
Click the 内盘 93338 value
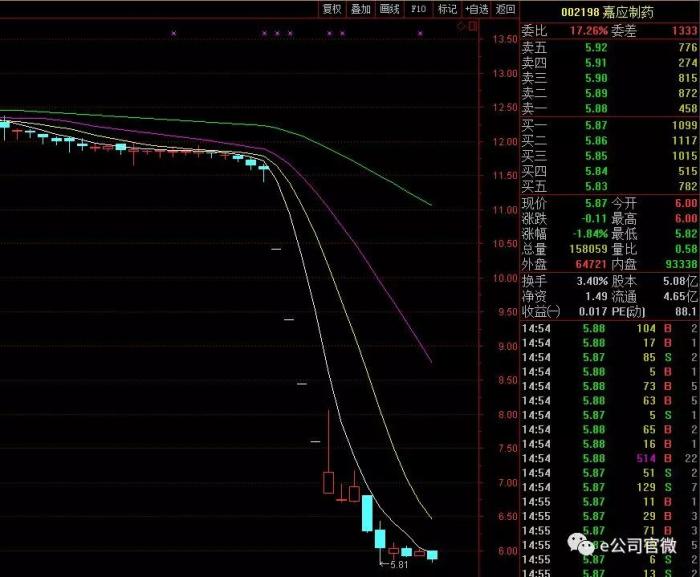tap(681, 264)
